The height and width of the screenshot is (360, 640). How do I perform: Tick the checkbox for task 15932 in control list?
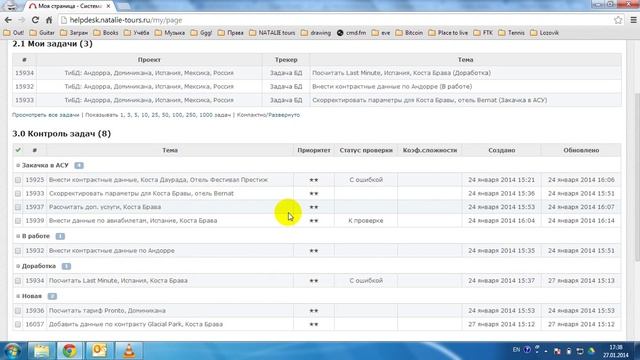coord(18,251)
